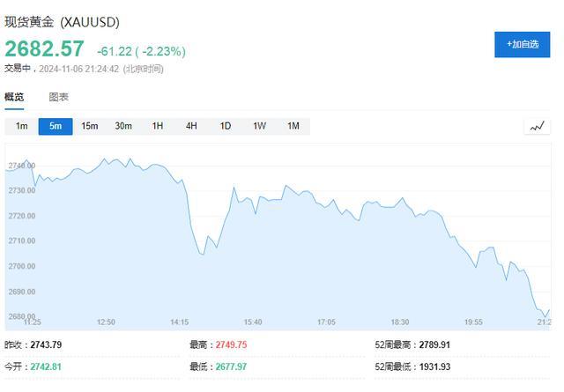This screenshot has width=564, height=392.
Task: Click the current price 2682.57
Action: pos(44,48)
